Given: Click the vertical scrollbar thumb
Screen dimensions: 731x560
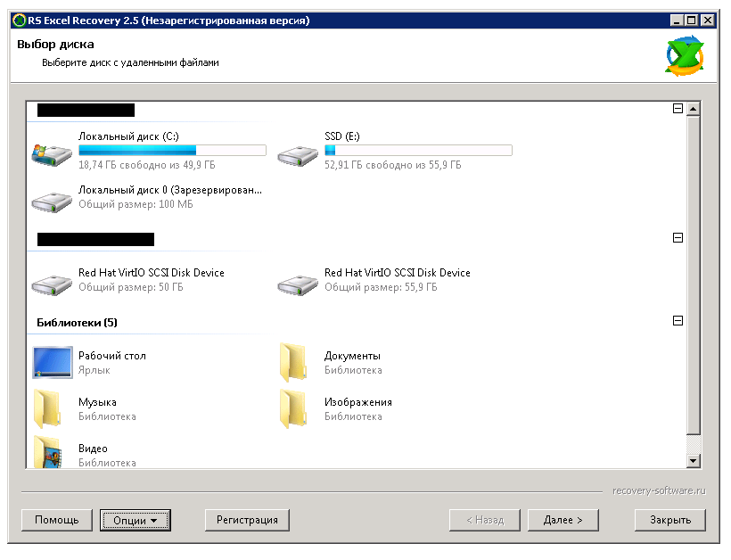Looking at the screenshot, I should coord(694,276).
